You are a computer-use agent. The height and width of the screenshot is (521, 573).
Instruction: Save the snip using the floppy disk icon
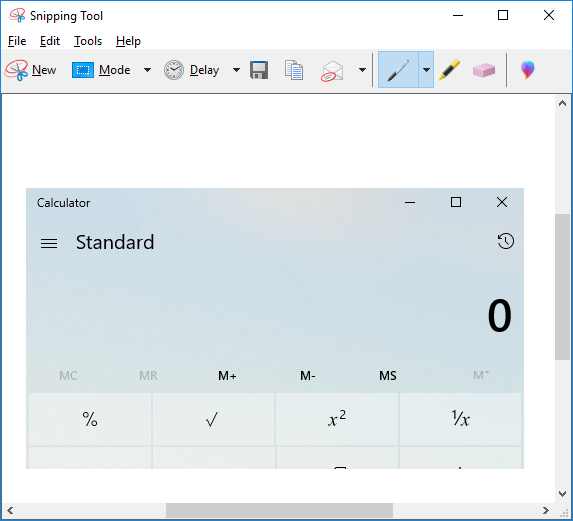click(259, 70)
